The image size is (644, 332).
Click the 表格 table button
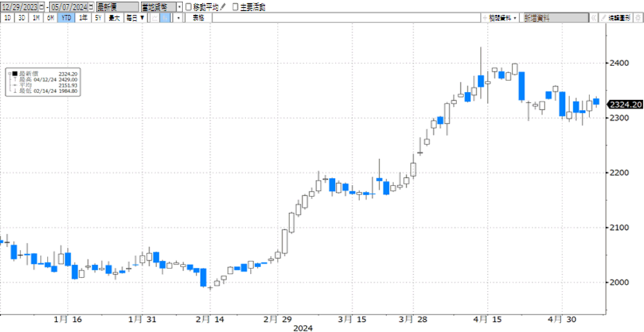pyautogui.click(x=199, y=18)
